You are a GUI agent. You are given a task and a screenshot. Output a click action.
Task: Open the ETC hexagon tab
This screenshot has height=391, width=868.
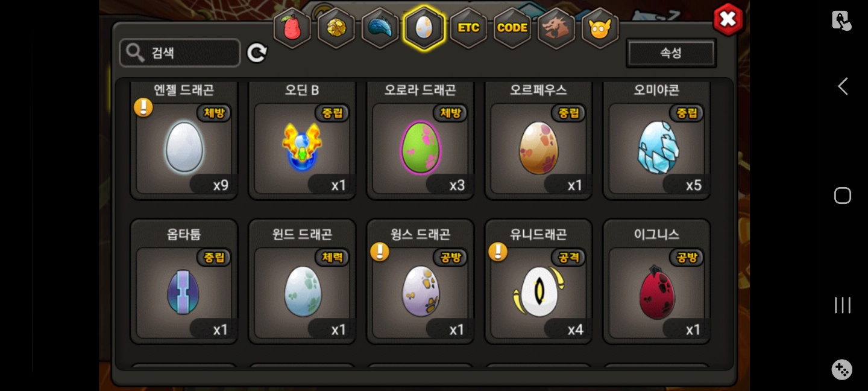[468, 28]
